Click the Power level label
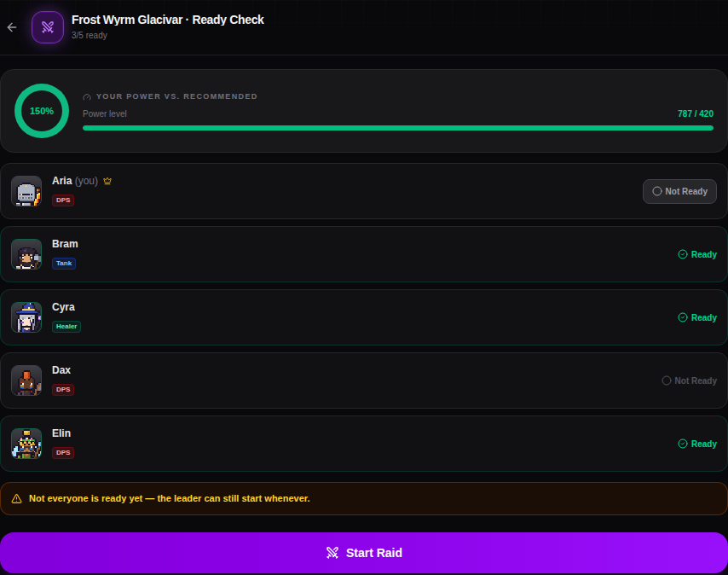The image size is (728, 575). (105, 113)
